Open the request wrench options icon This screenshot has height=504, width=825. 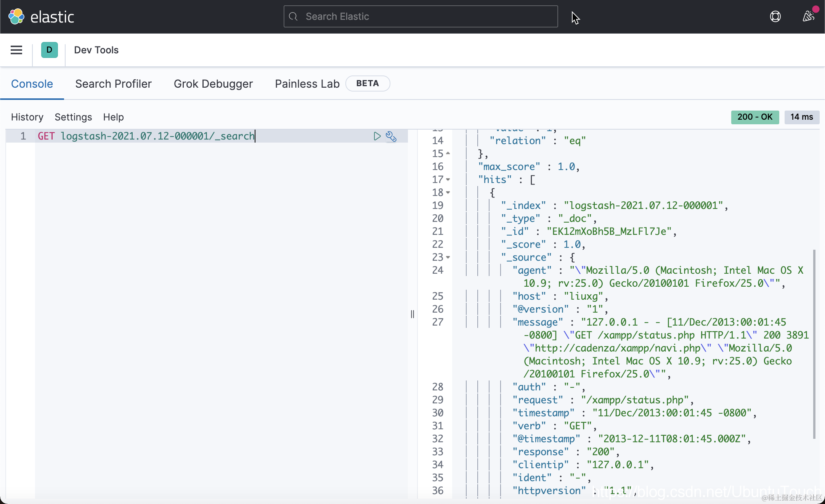tap(391, 136)
